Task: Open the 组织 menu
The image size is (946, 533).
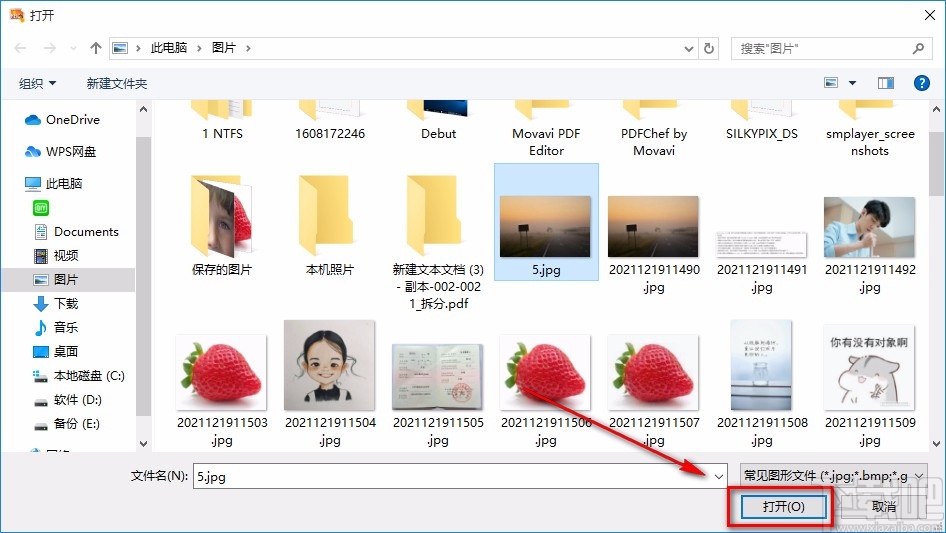Action: click(x=37, y=83)
